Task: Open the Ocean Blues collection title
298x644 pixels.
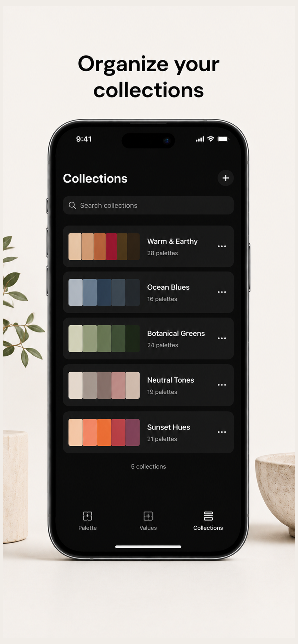Action: coord(168,287)
